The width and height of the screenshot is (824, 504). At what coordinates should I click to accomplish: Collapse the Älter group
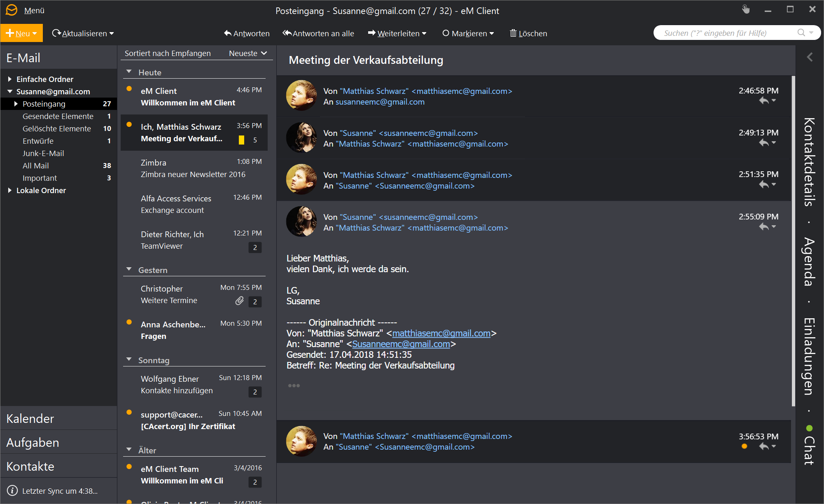coord(129,450)
